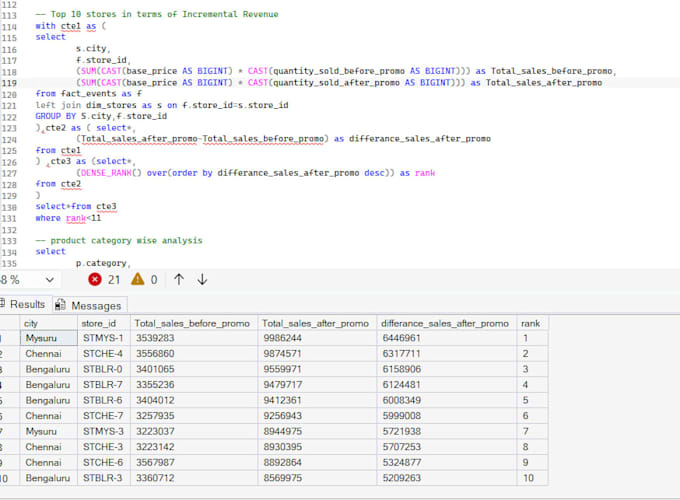Click the red error count icon
Screen dimensions: 680x500
click(95, 279)
